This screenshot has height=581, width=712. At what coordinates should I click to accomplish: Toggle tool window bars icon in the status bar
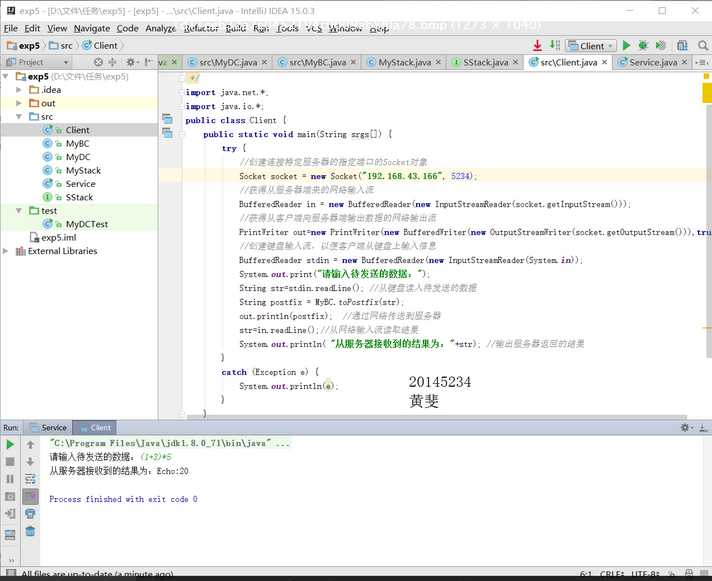coord(11,573)
